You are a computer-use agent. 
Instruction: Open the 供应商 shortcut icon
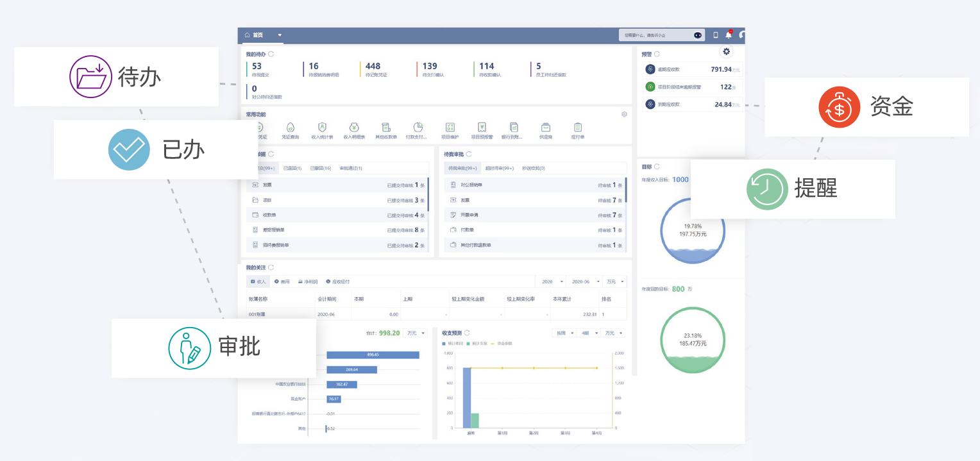point(546,127)
